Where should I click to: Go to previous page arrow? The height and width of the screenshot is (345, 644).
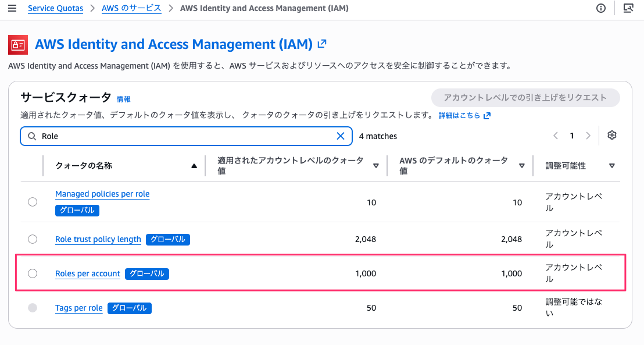click(x=556, y=136)
